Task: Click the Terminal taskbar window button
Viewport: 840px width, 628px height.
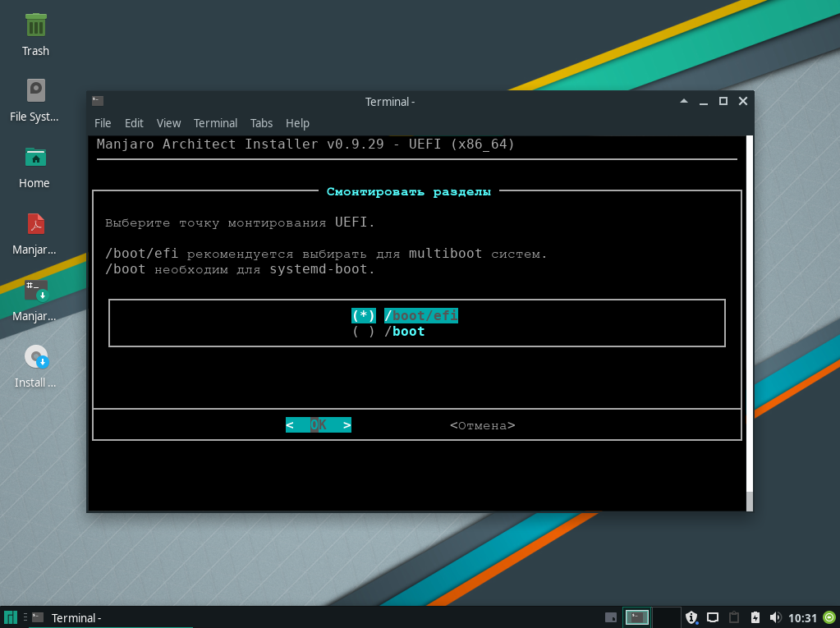Action: [76, 617]
